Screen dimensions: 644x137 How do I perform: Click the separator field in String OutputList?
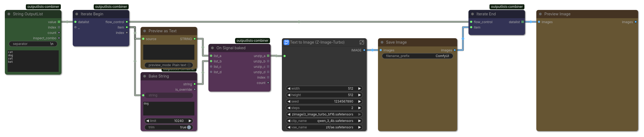pyautogui.click(x=33, y=44)
